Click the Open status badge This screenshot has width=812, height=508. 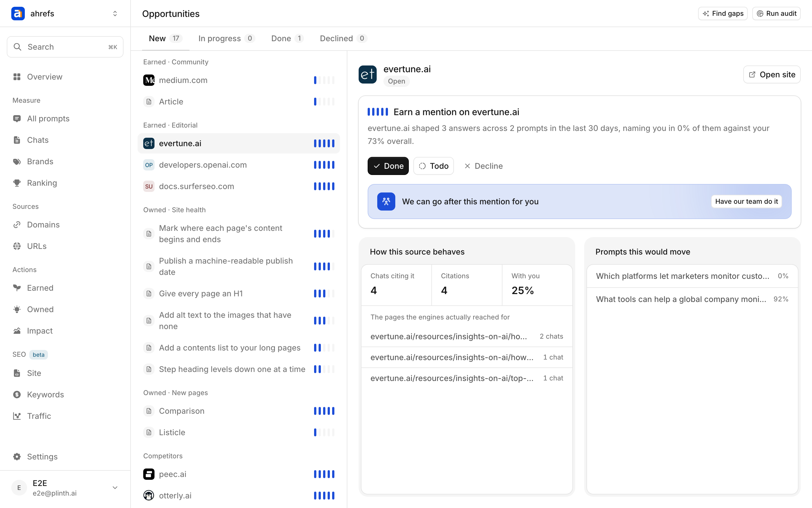pyautogui.click(x=396, y=81)
